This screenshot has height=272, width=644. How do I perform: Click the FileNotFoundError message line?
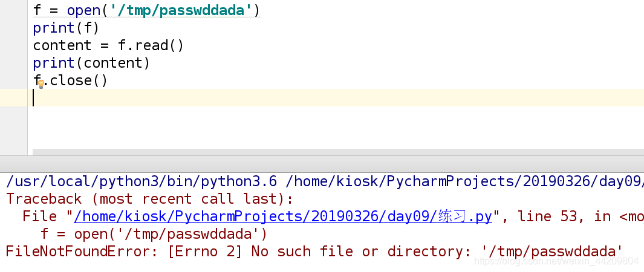pos(314,251)
